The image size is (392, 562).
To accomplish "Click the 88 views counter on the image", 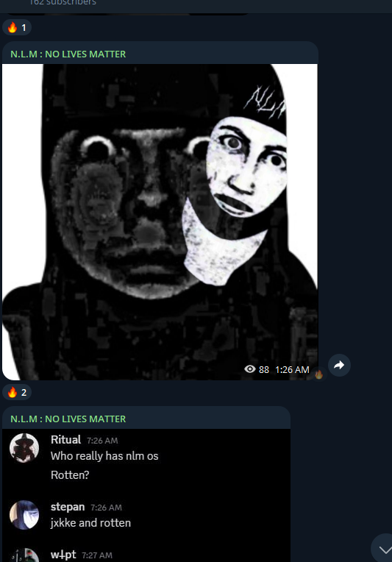I will (264, 369).
